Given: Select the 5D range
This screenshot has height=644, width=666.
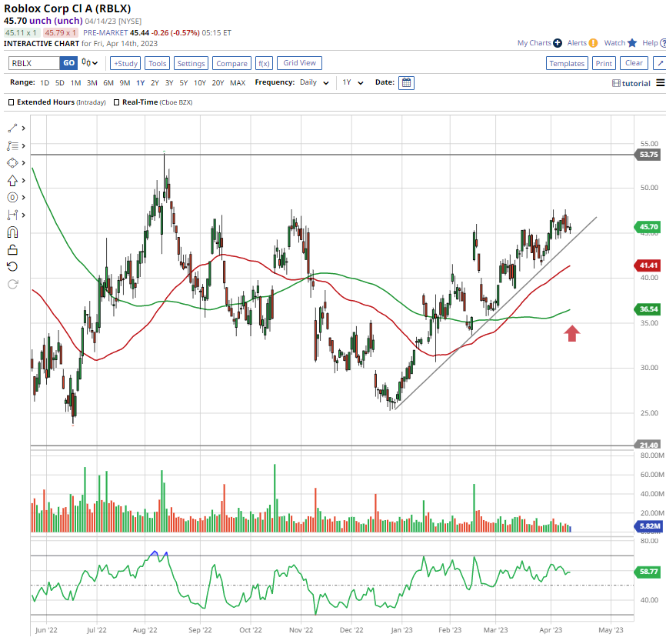Looking at the screenshot, I should pos(60,83).
